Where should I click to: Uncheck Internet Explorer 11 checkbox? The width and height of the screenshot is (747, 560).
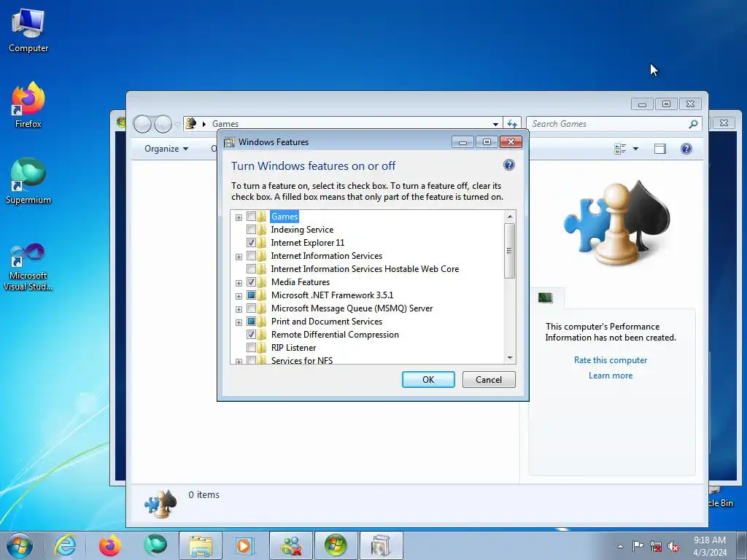point(251,242)
